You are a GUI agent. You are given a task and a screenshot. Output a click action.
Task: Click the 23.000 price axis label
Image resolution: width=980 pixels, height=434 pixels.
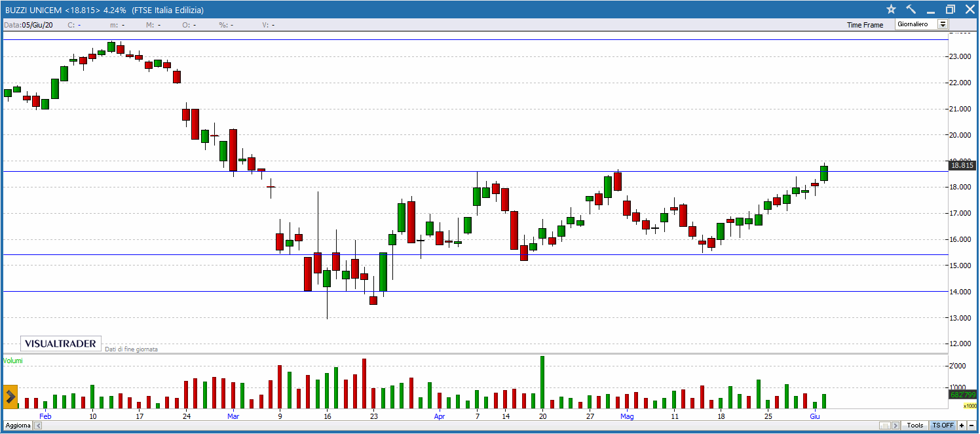[x=962, y=56]
